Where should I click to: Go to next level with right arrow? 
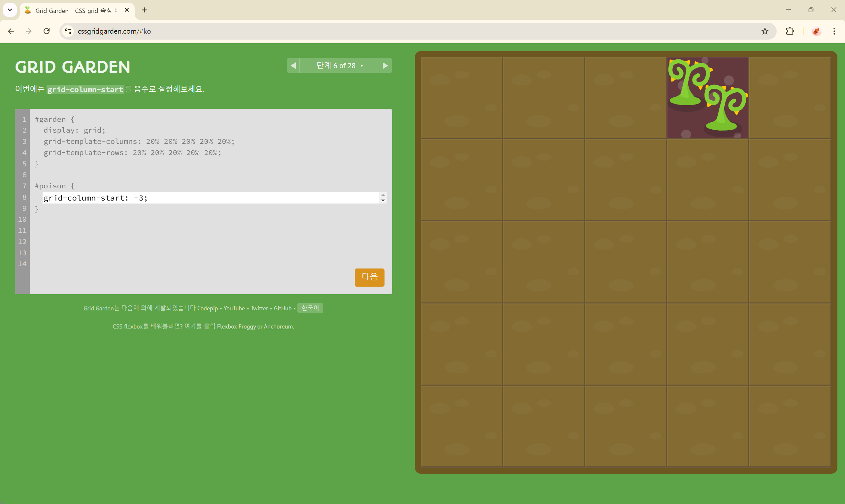tap(385, 66)
